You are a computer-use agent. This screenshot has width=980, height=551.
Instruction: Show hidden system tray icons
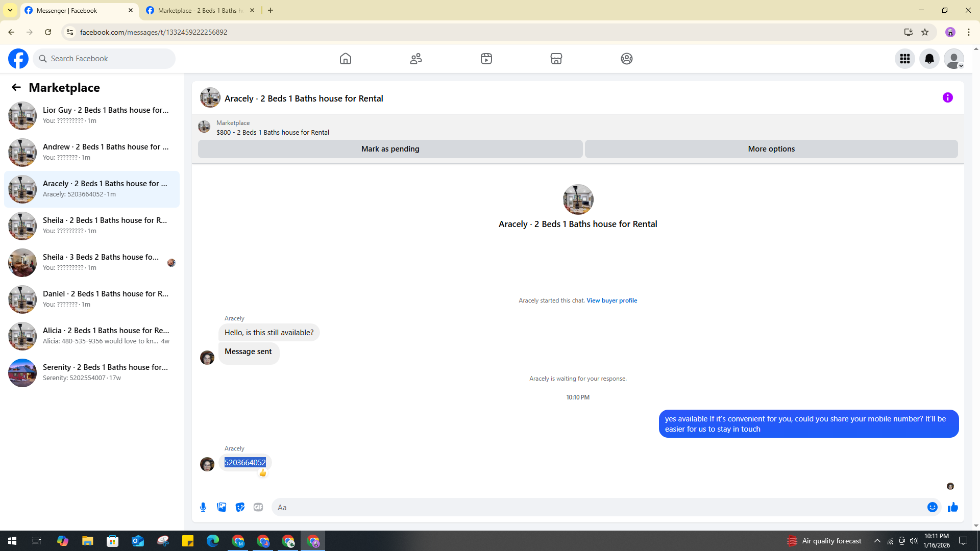coord(877,541)
